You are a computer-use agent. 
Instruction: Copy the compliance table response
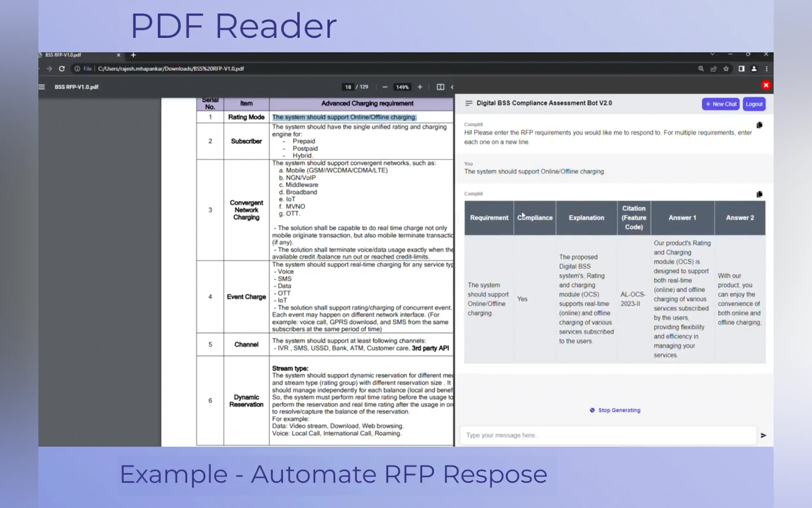(759, 194)
